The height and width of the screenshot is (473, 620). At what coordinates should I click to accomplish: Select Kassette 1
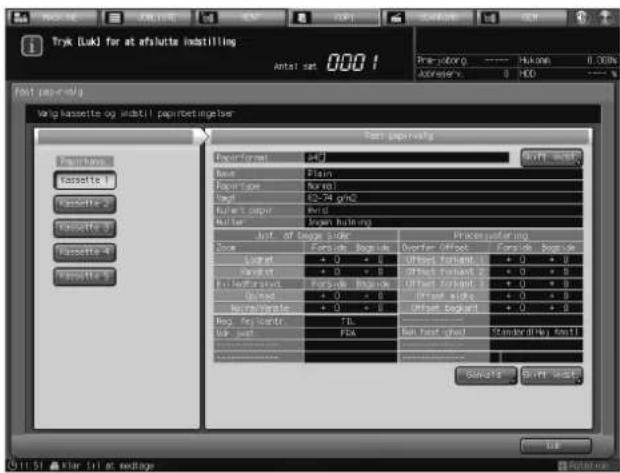tap(85, 180)
